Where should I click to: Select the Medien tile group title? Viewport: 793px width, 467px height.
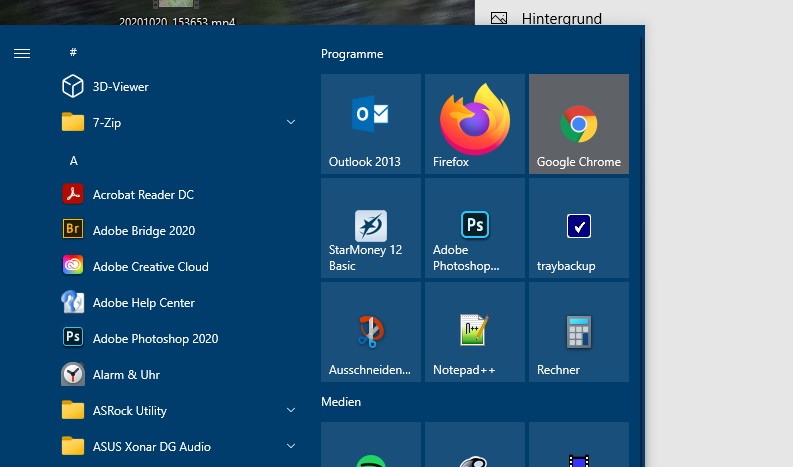[341, 402]
